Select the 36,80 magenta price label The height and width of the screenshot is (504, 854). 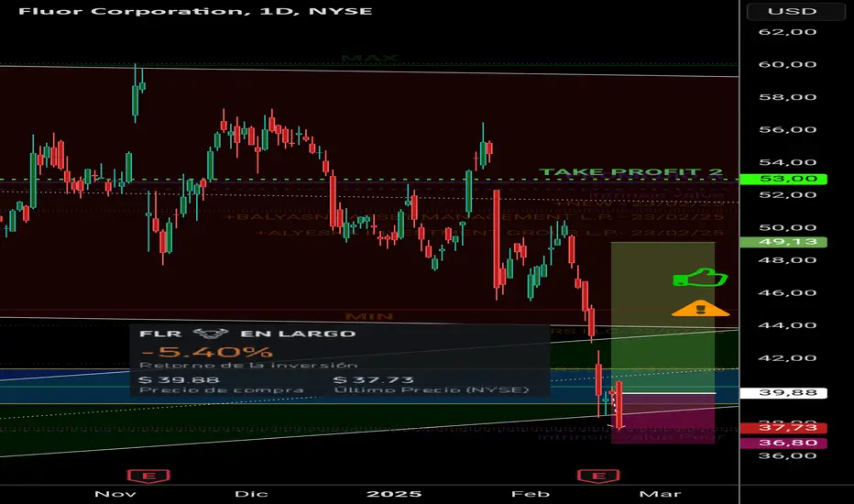[x=783, y=443]
